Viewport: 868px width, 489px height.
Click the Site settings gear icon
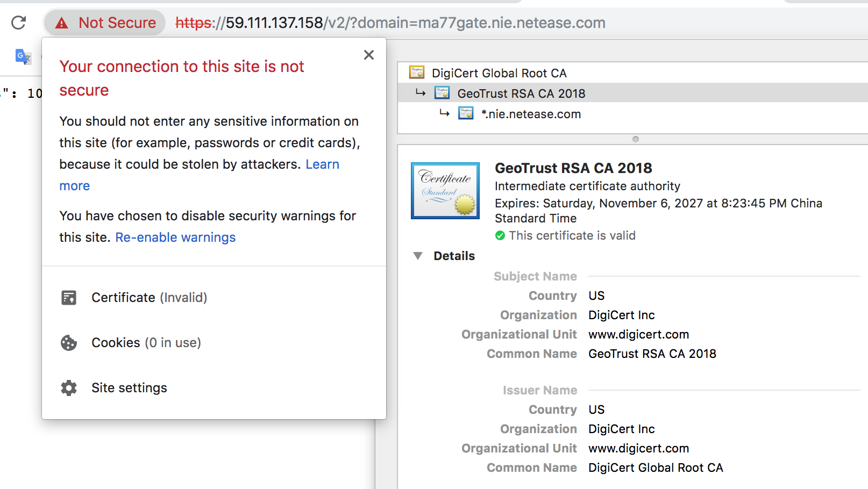point(69,388)
